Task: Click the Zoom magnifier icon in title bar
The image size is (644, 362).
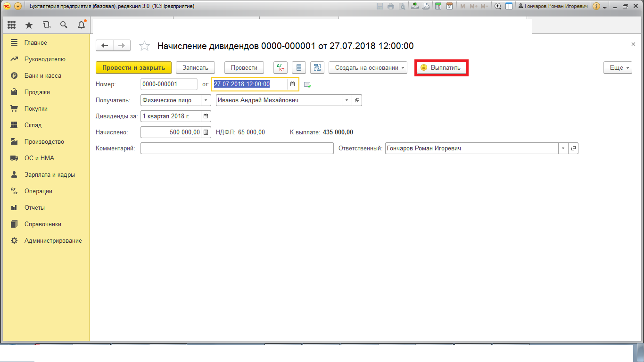Action: 498,6
